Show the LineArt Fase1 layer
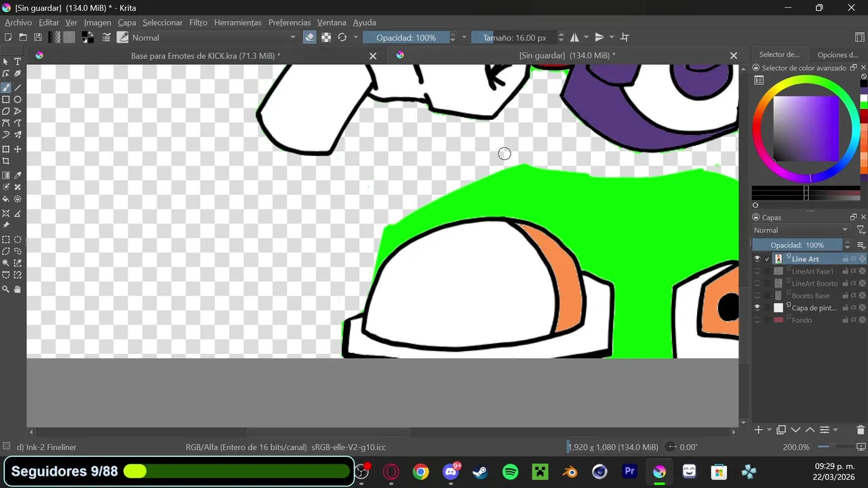Image resolution: width=868 pixels, height=488 pixels. pyautogui.click(x=757, y=271)
